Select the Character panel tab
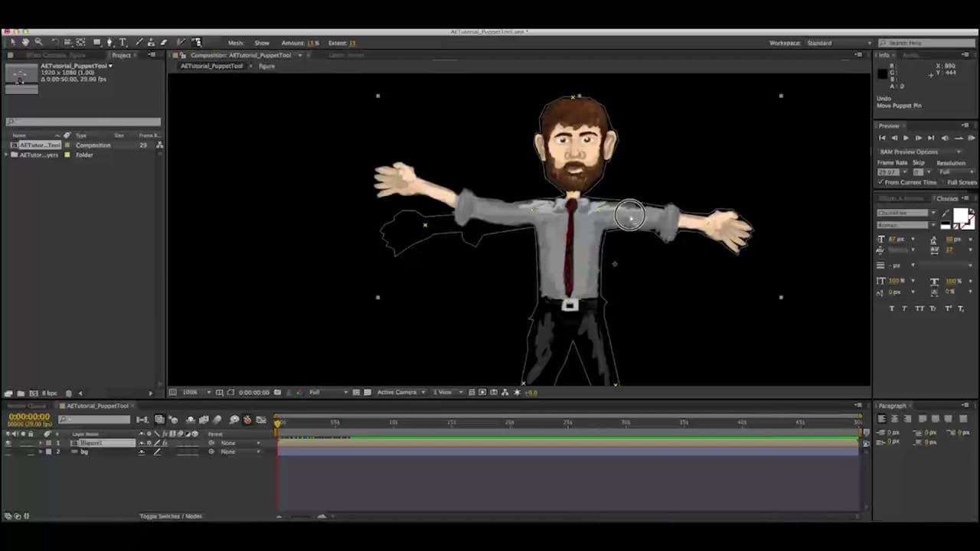Image resolution: width=980 pixels, height=551 pixels. [x=948, y=198]
